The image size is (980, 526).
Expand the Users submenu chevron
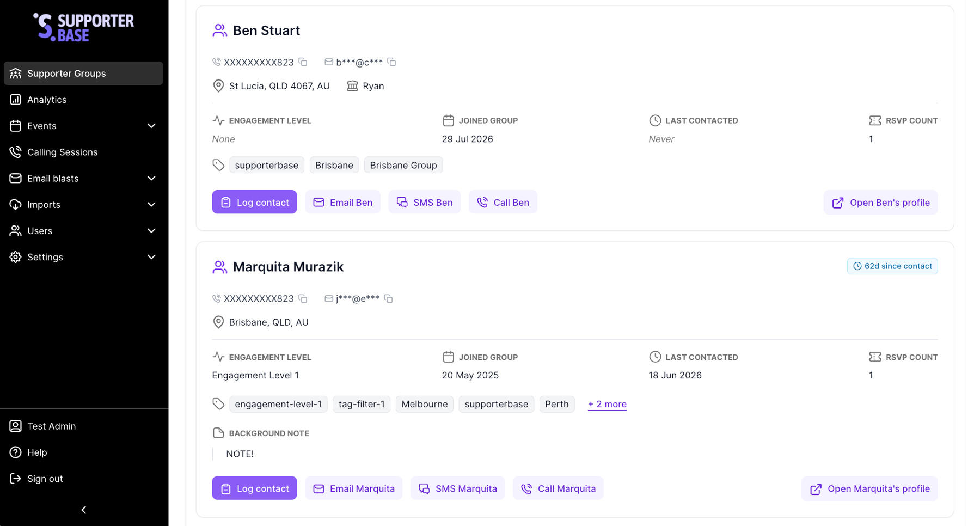pos(151,231)
